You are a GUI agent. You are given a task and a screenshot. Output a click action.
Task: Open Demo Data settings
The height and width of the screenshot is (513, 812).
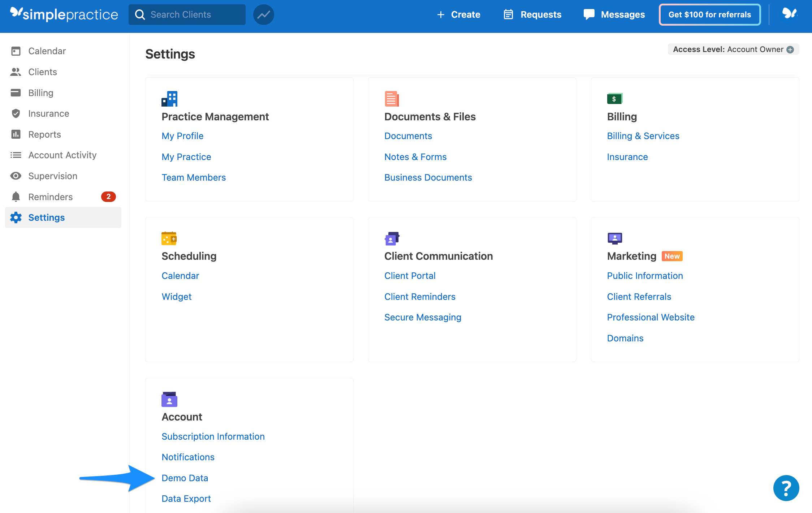click(x=185, y=478)
